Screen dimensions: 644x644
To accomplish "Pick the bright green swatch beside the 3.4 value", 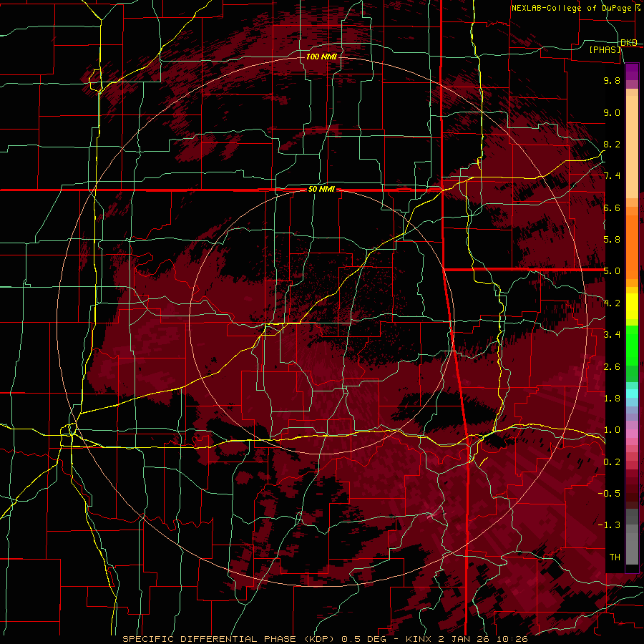I will tap(632, 346).
